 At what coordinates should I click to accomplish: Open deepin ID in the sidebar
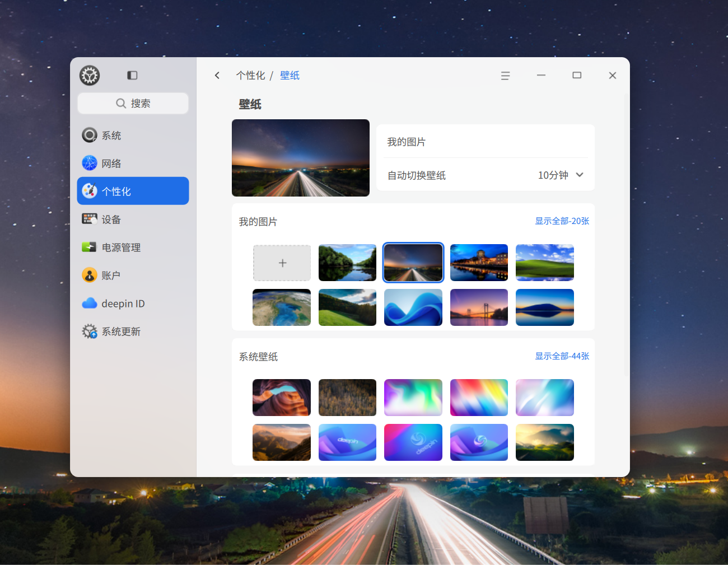(x=133, y=303)
